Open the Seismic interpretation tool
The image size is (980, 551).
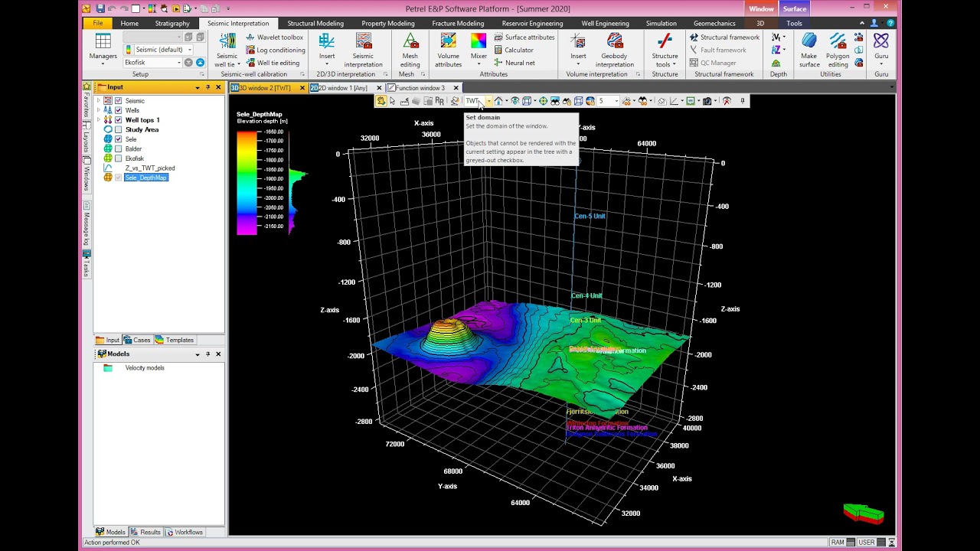point(363,51)
